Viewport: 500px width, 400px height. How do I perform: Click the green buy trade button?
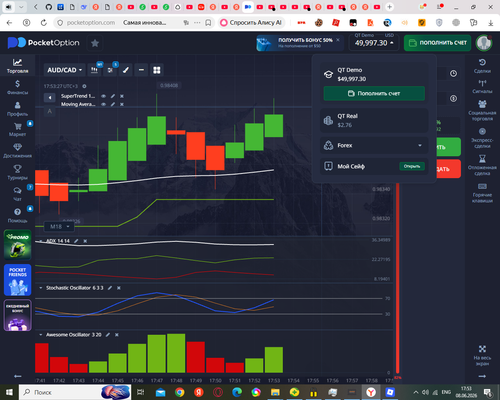[x=448, y=147]
